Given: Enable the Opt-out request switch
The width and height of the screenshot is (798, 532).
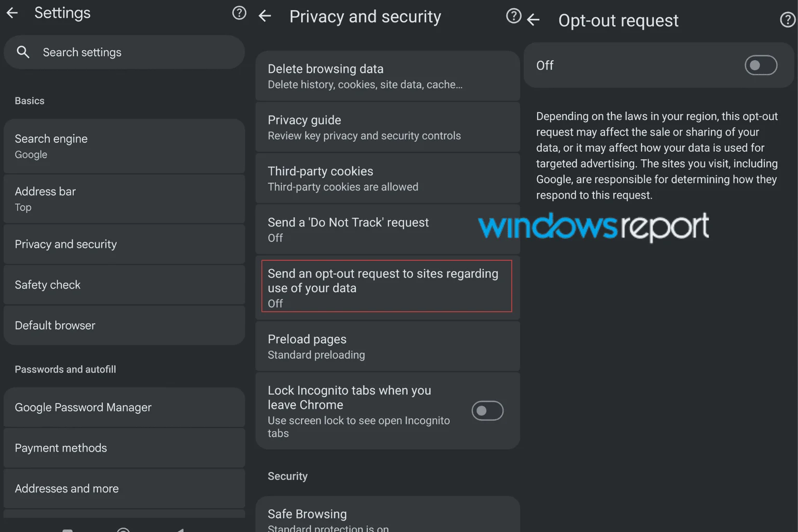Looking at the screenshot, I should pyautogui.click(x=761, y=65).
